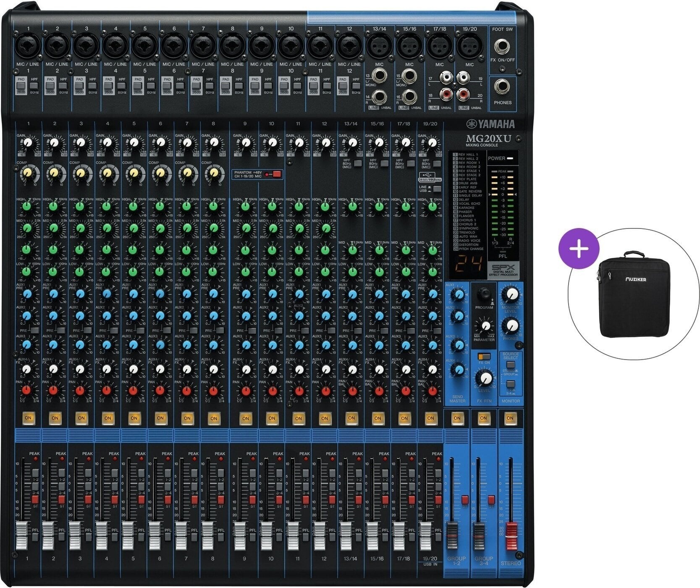Viewport: 700px width, 588px height.
Task: Click the channel 1 GAIN knob
Action: click(28, 143)
